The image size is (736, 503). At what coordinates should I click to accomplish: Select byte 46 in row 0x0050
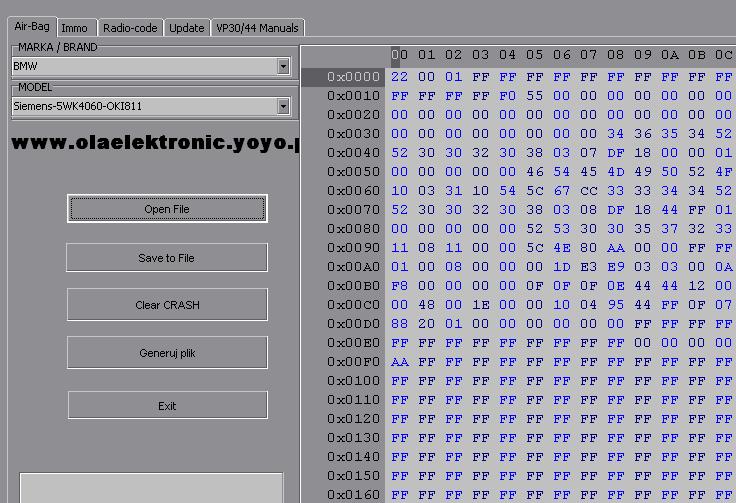pyautogui.click(x=535, y=172)
